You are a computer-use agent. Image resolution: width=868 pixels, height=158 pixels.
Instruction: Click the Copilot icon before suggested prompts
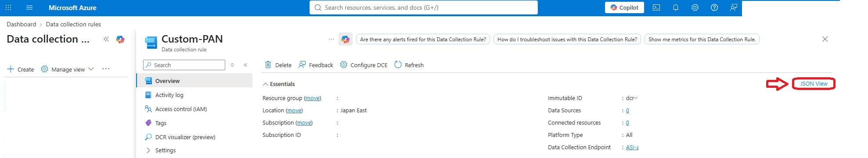click(x=346, y=39)
